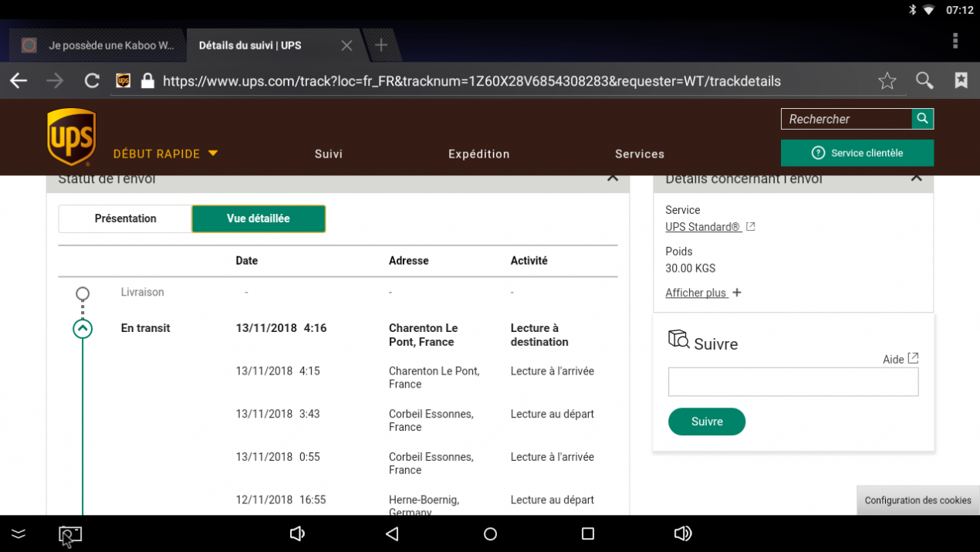The image size is (980, 552).
Task: Click the 13/11/2018 3:43 date entry
Action: (278, 414)
